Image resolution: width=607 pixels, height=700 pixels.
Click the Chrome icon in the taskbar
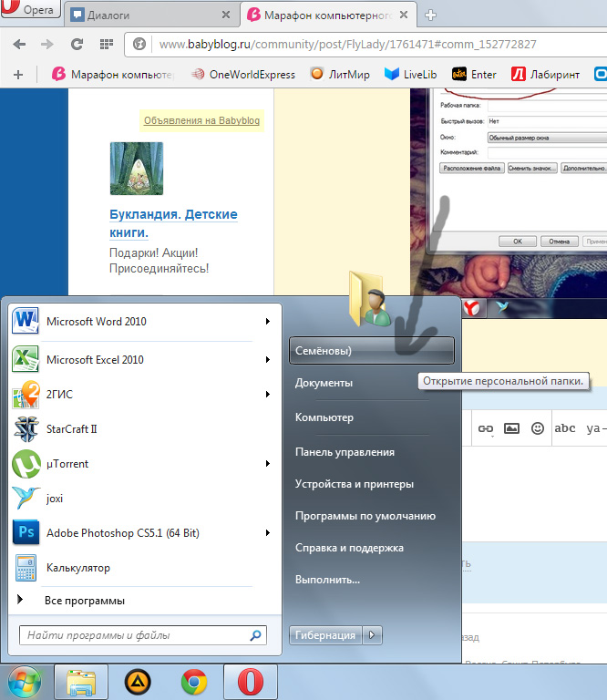(194, 682)
